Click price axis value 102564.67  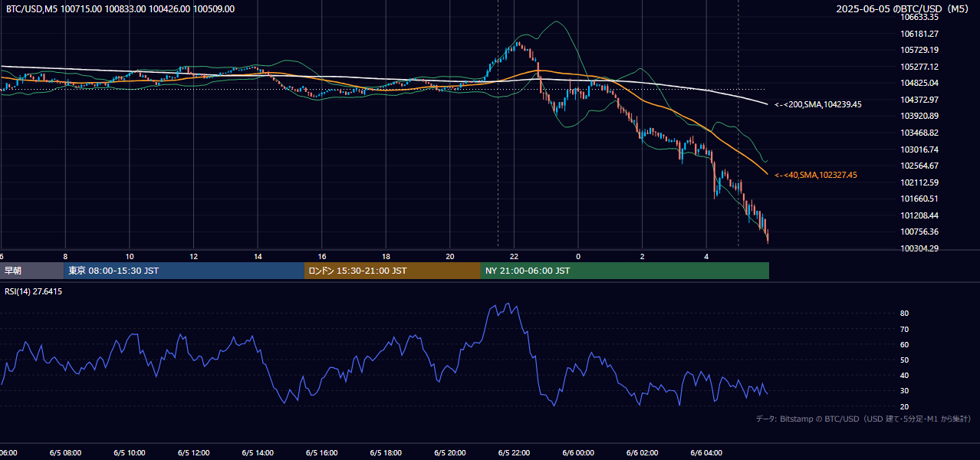click(919, 166)
